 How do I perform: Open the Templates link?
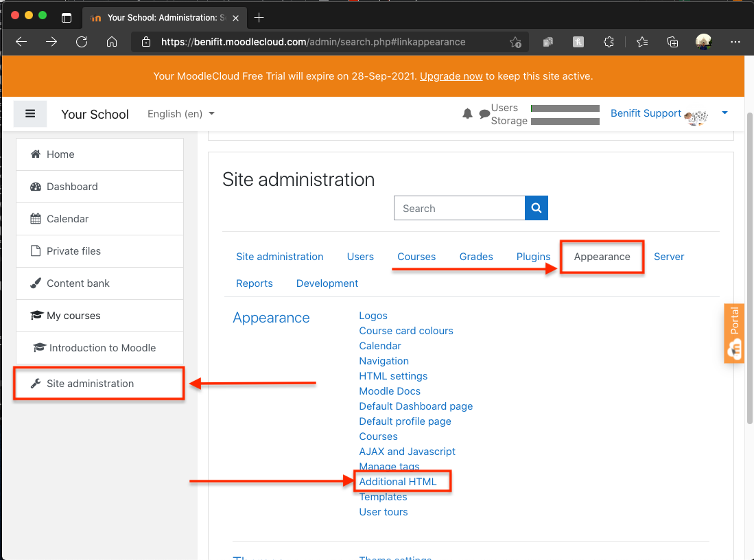pyautogui.click(x=383, y=497)
